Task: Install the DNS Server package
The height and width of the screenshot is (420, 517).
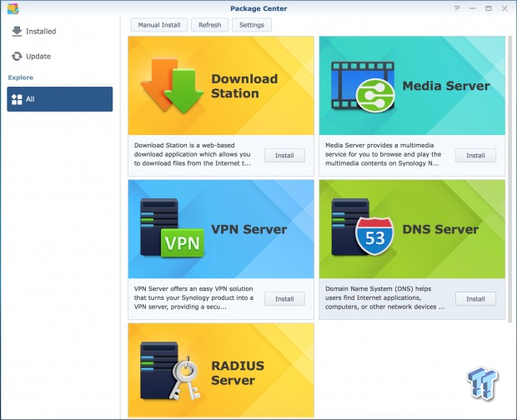Action: (475, 299)
